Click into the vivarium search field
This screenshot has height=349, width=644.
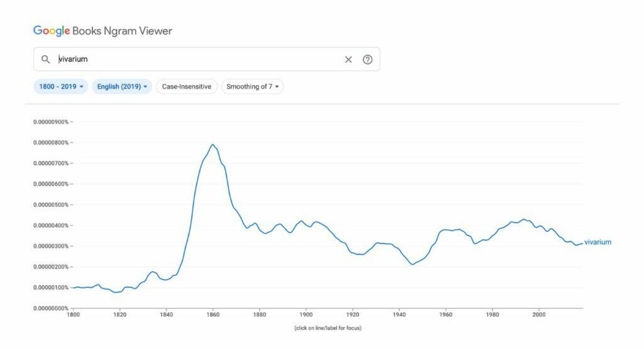[189, 59]
